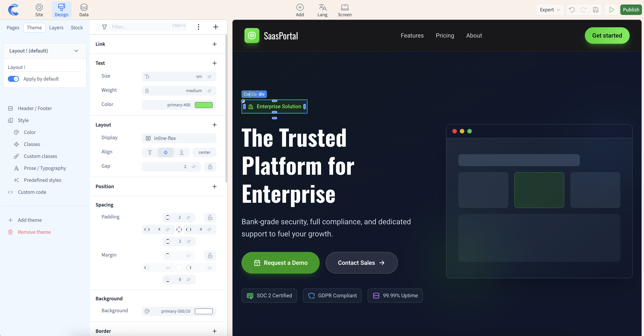
Task: Open the Expert mode dropdown
Action: (x=550, y=10)
